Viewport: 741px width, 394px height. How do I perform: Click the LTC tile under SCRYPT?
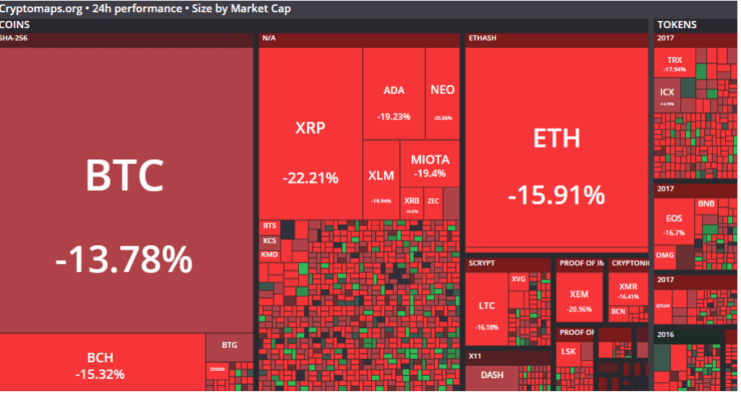click(487, 309)
